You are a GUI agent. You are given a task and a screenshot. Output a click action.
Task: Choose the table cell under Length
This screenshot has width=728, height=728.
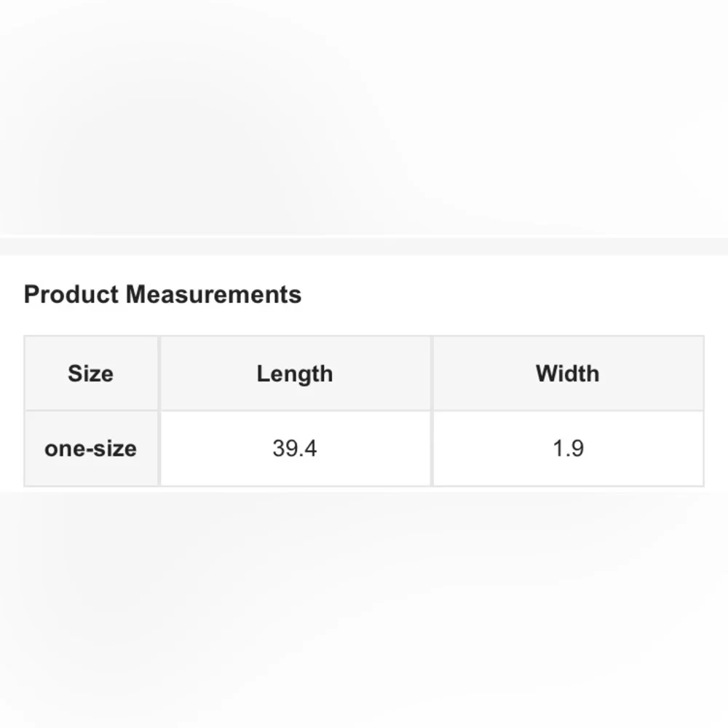pos(296,448)
